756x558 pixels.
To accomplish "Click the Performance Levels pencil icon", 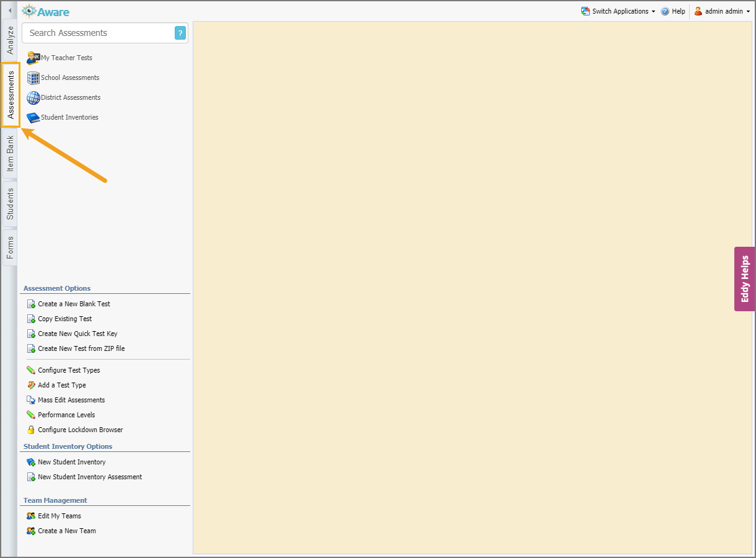I will (31, 415).
